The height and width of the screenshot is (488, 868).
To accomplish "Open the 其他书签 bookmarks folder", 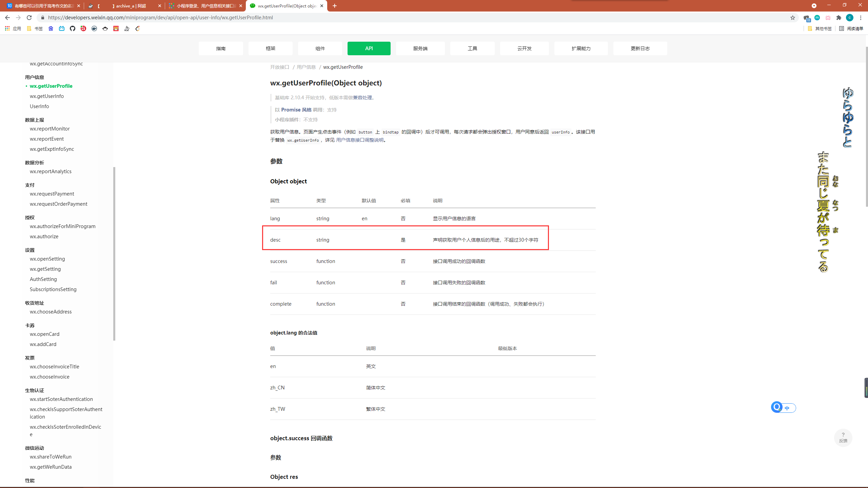I will pos(820,28).
